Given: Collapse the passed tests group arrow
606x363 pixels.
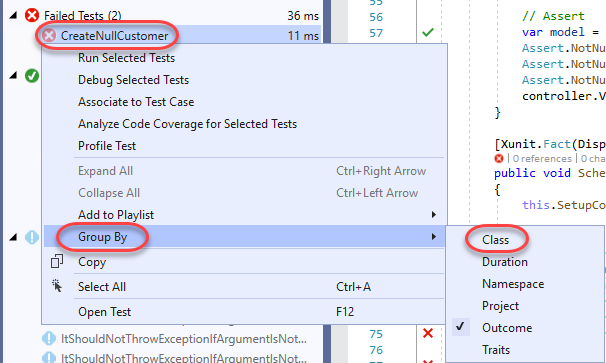Looking at the screenshot, I should click(13, 75).
